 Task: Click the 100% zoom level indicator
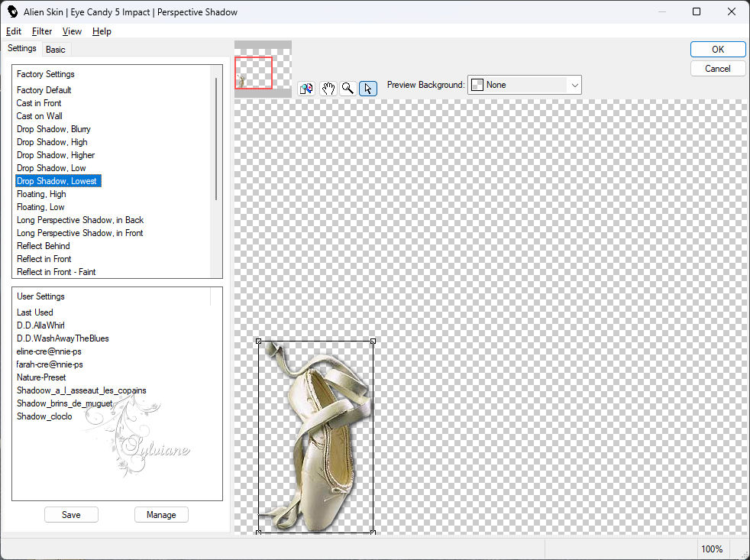tap(712, 549)
